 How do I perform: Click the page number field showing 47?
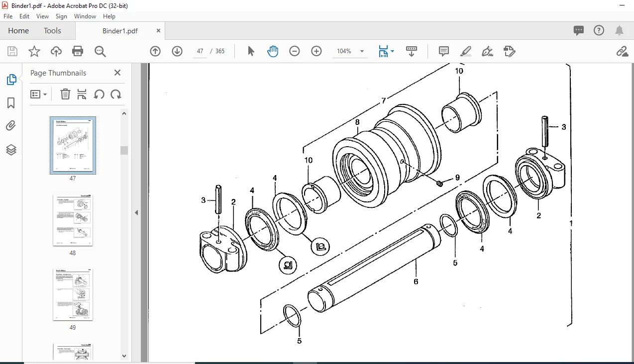(x=200, y=51)
